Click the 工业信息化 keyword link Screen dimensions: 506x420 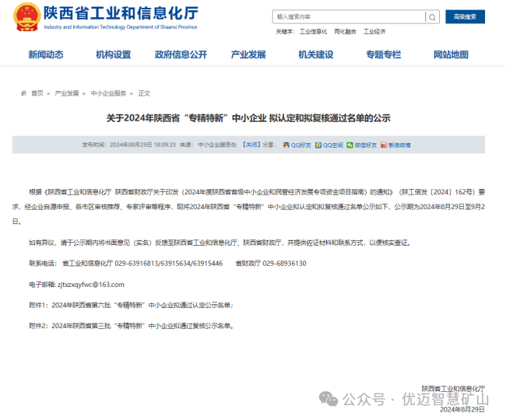(313, 32)
